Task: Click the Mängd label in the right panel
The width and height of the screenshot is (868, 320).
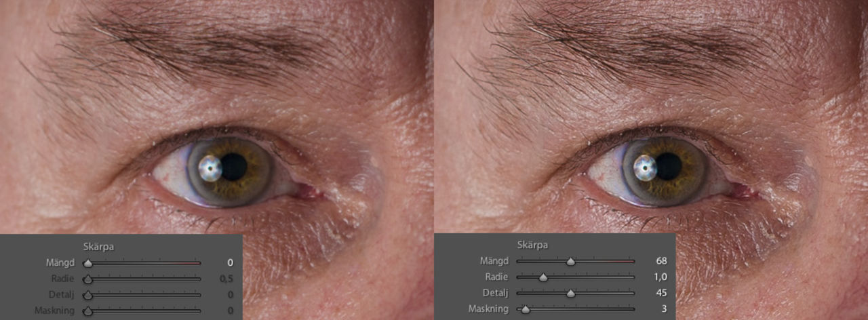Action: (494, 260)
